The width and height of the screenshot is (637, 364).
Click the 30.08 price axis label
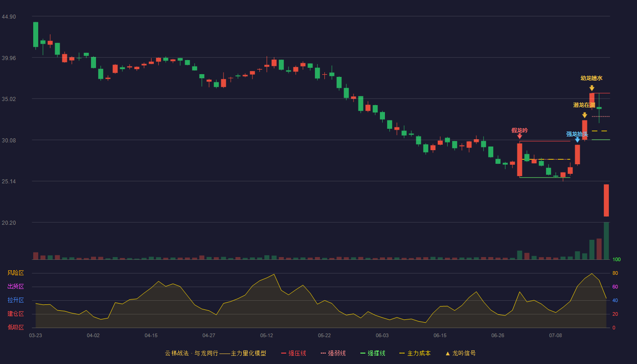pyautogui.click(x=9, y=141)
